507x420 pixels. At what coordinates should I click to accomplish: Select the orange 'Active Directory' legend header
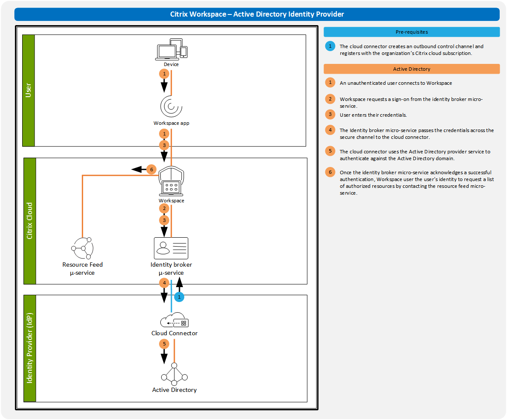[x=411, y=69]
